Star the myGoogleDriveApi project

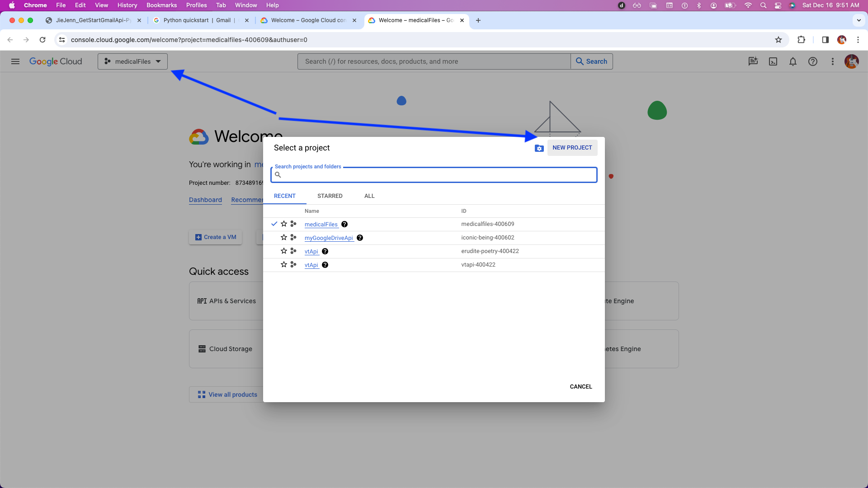[284, 238]
